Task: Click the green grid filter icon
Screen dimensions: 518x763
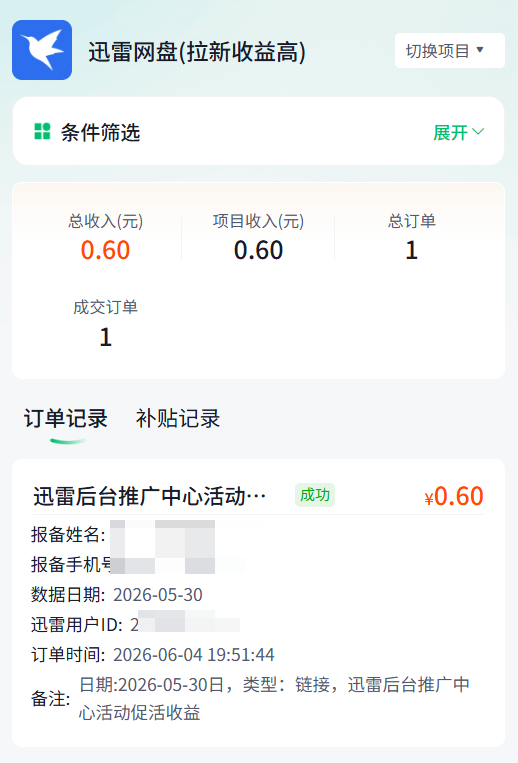Action: point(42,131)
